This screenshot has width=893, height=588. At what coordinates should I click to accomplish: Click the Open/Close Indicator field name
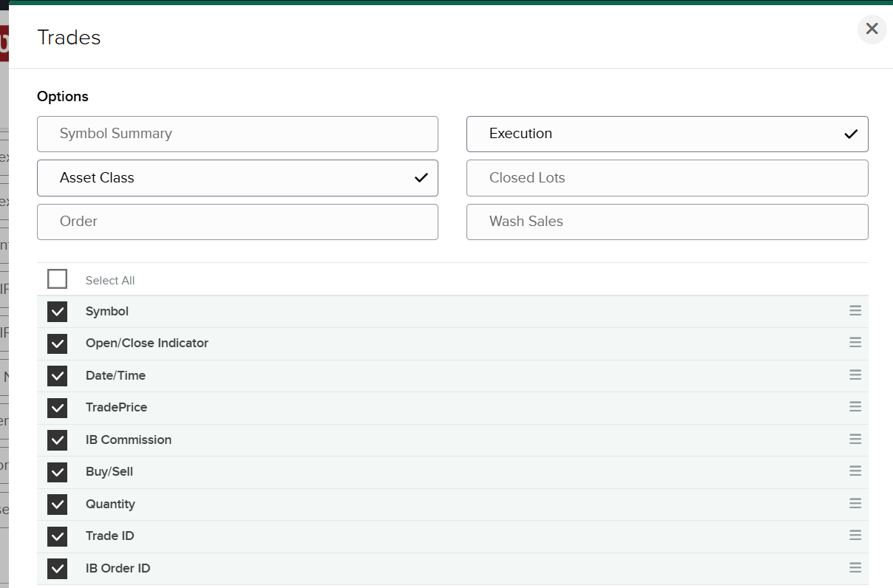click(x=147, y=343)
